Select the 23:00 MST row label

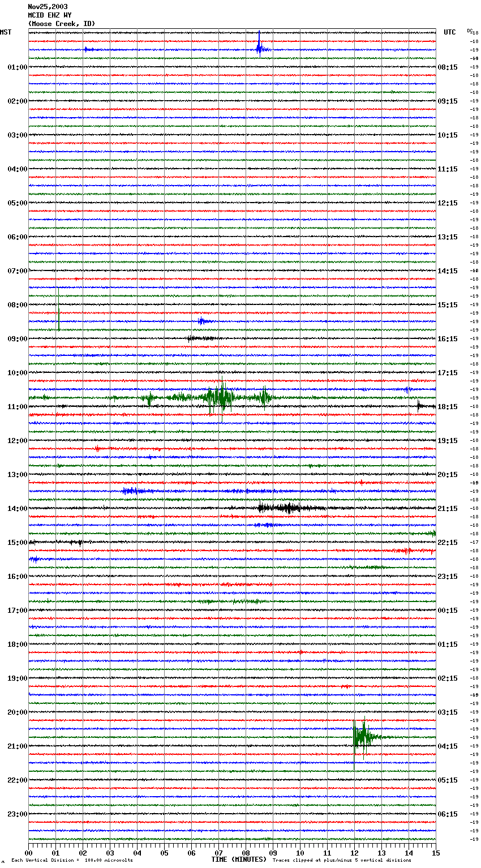[x=18, y=814]
